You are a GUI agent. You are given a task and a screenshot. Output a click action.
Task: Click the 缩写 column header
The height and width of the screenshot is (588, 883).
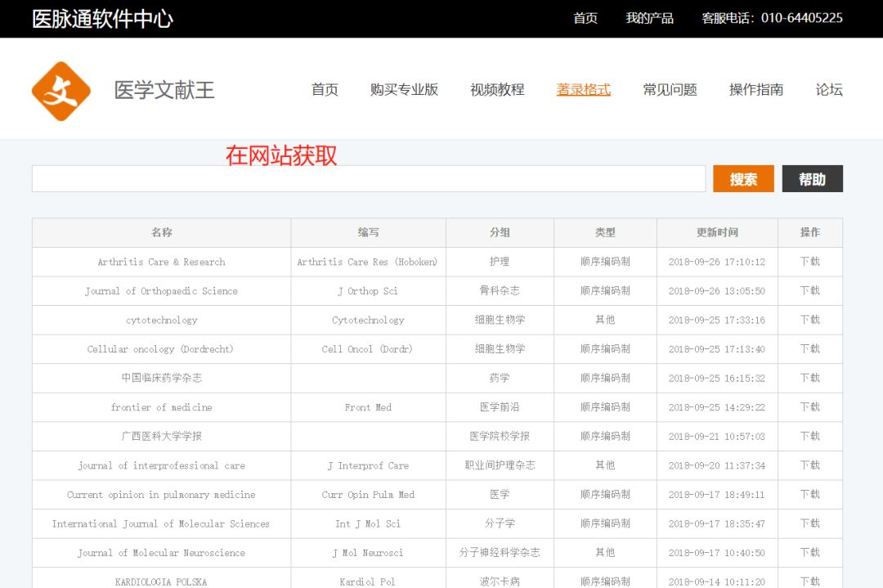[x=368, y=232]
